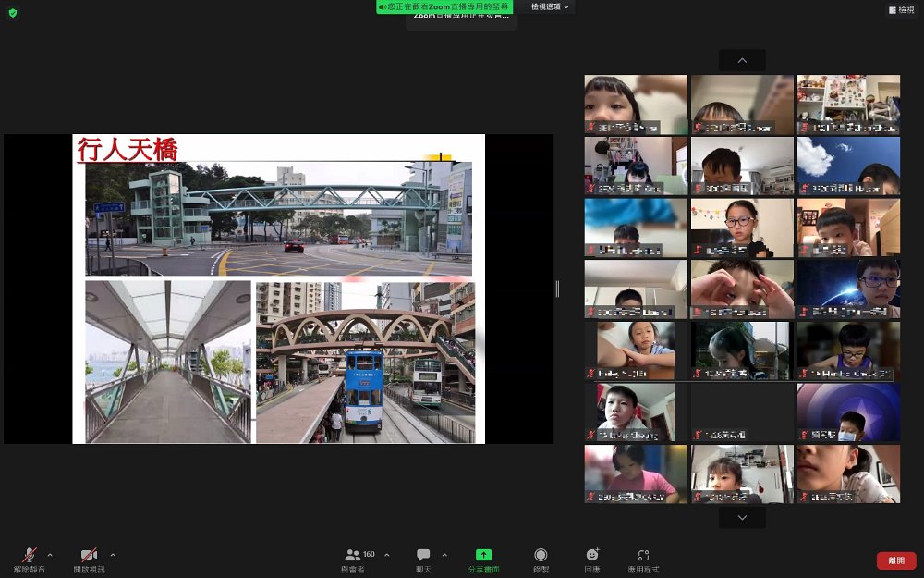Image resolution: width=924 pixels, height=578 pixels.
Task: Expand audio options arrow beside microphone
Action: (x=50, y=555)
